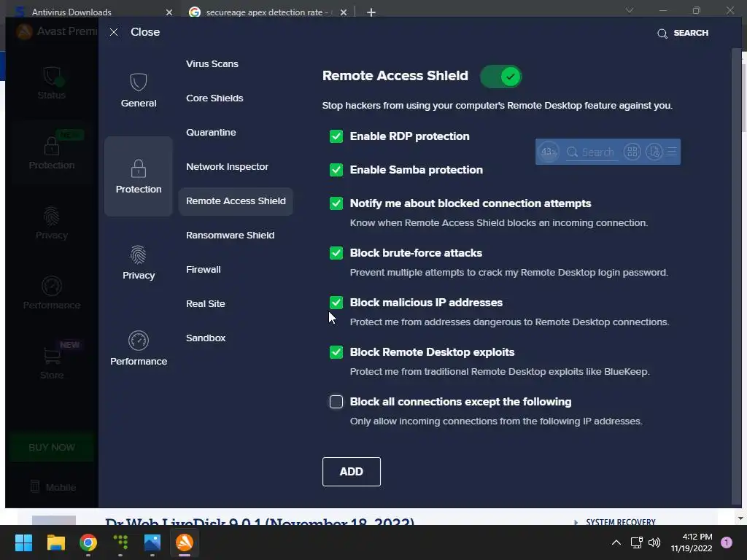Show hidden system tray icons

pyautogui.click(x=616, y=542)
